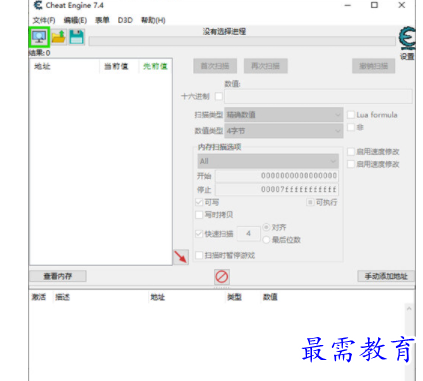423x381 pixels.
Task: Open memory viewer via 查看内存
Action: (x=58, y=276)
